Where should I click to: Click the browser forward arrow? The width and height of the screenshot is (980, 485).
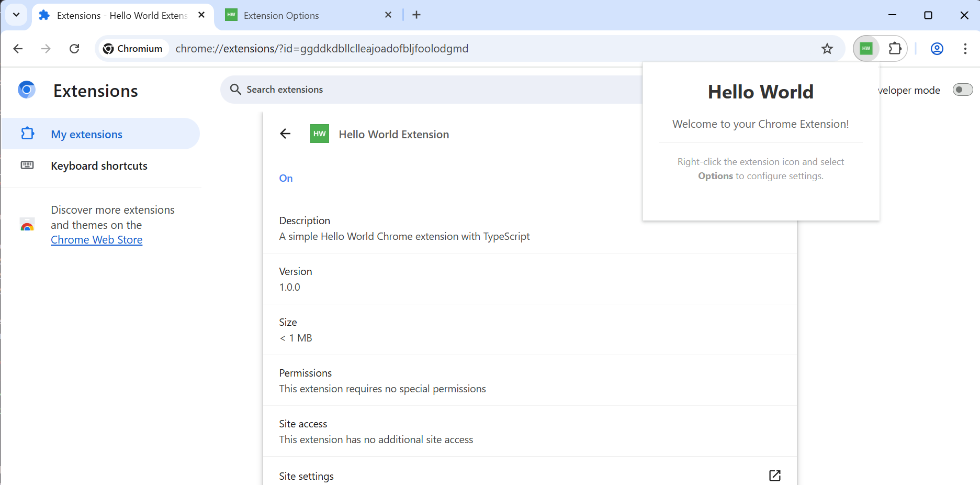tap(46, 49)
